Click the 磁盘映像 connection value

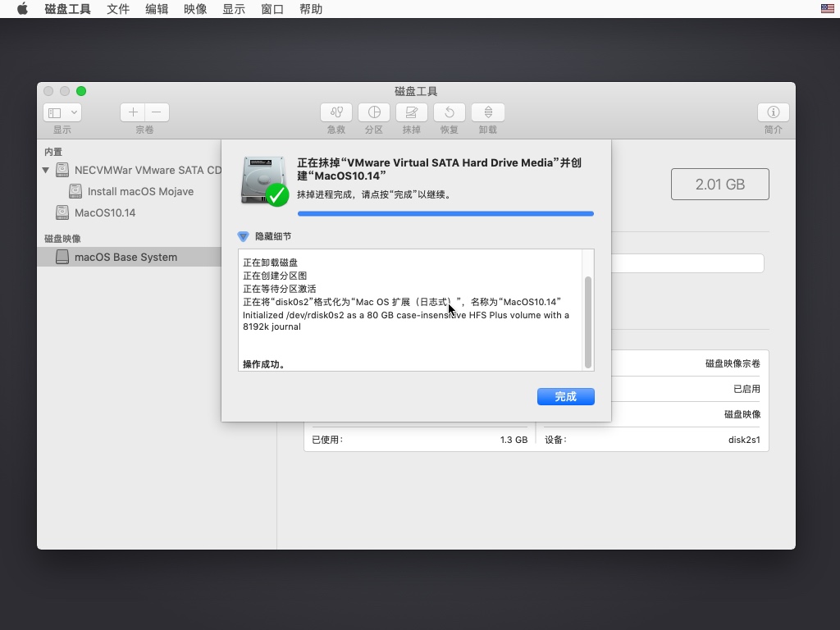(742, 414)
